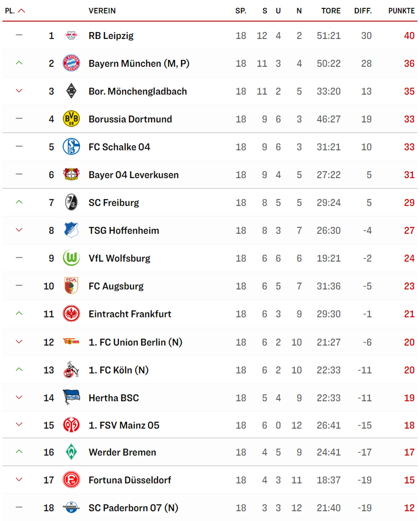Click the SC Paderborn 07 row
The image size is (420, 521).
click(x=210, y=508)
